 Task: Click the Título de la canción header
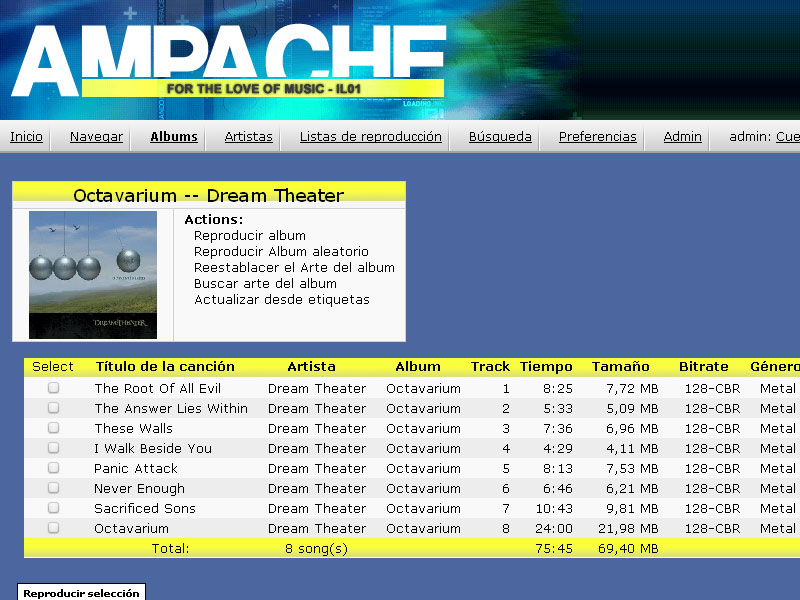(165, 366)
